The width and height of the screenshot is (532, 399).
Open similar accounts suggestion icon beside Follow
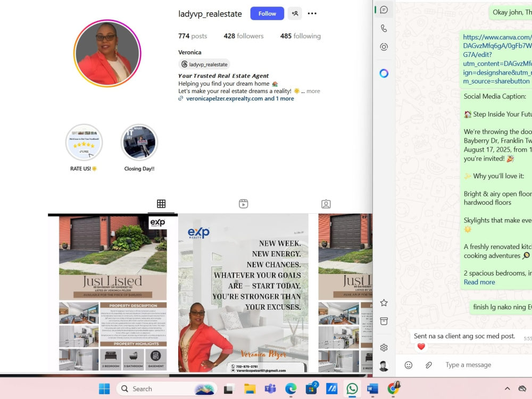(295, 14)
